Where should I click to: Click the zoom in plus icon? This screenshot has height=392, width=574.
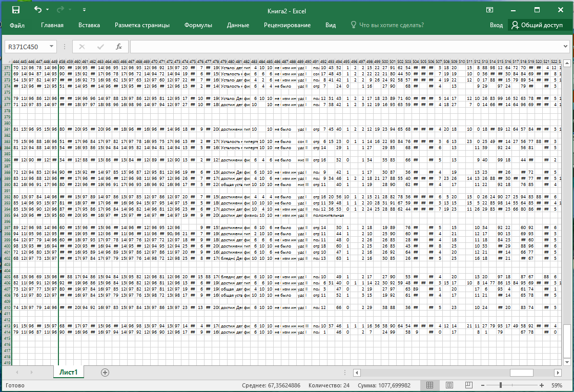[542, 385]
